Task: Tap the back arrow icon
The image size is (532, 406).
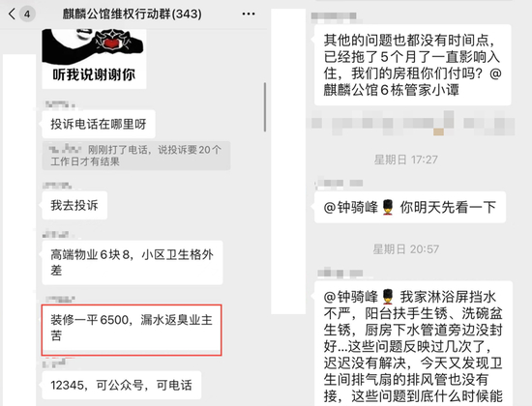Action: 12,14
